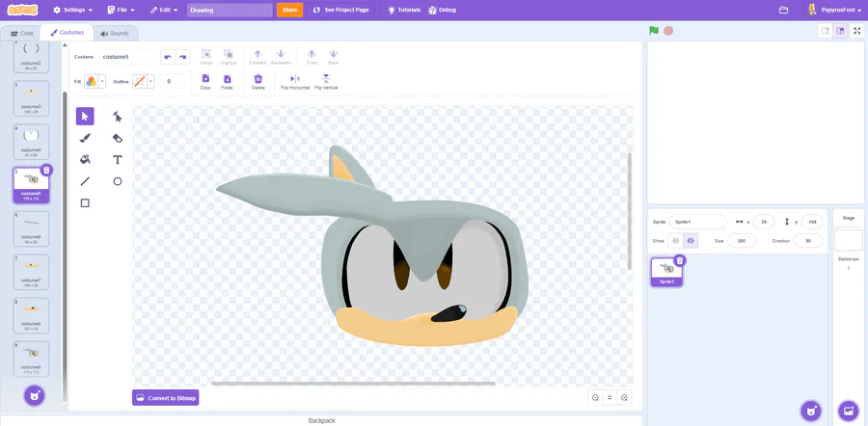The width and height of the screenshot is (868, 426).
Task: Click See Project Page button
Action: tap(341, 10)
